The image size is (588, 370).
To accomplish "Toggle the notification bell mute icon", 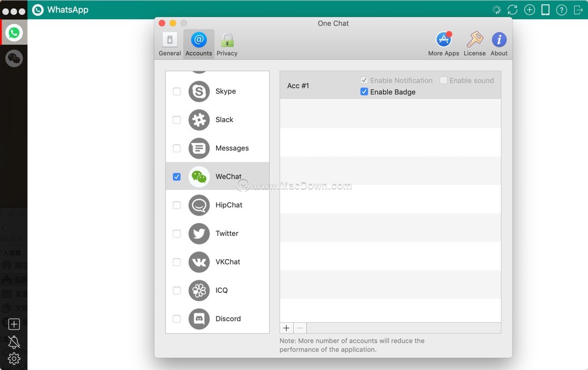I will (14, 342).
